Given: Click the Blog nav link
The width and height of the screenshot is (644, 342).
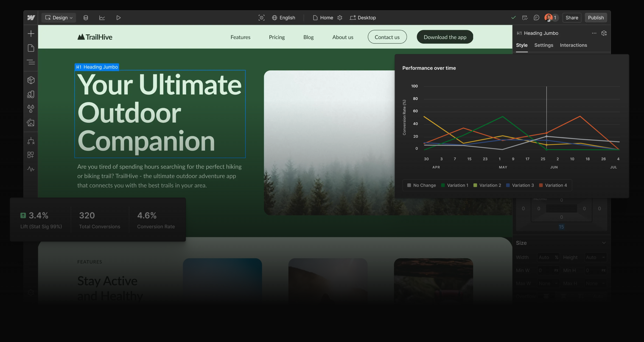Looking at the screenshot, I should pos(308,37).
